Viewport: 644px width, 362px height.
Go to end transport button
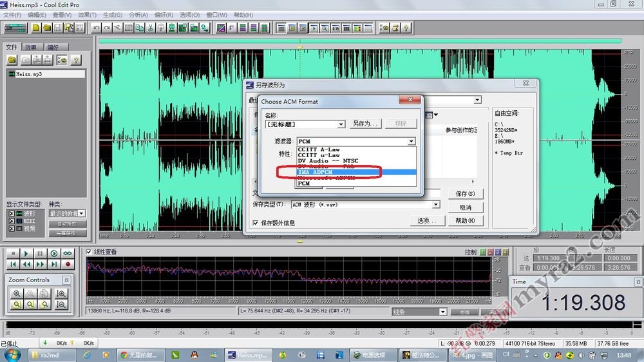pos(54,264)
